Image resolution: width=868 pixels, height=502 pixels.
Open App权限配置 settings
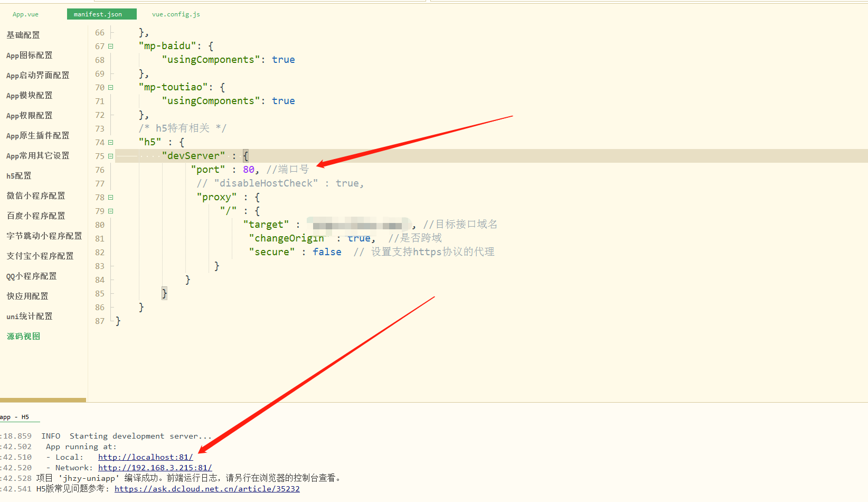(x=29, y=115)
